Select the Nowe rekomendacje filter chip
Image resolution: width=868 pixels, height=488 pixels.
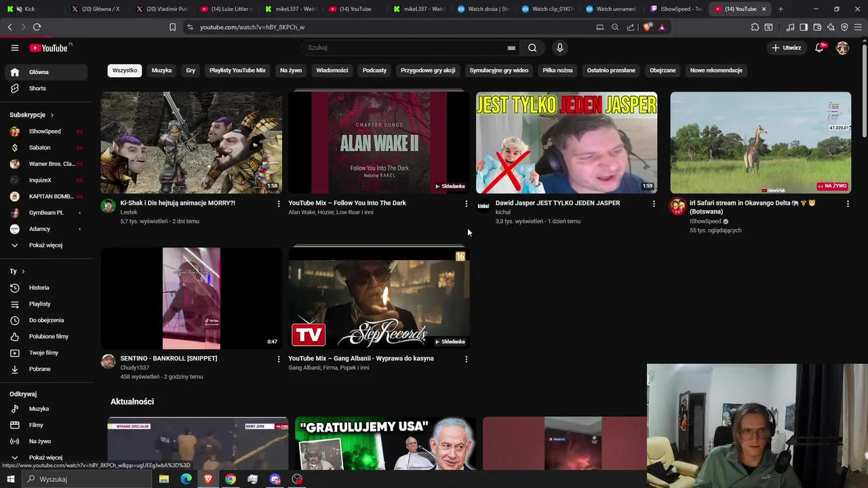click(716, 70)
